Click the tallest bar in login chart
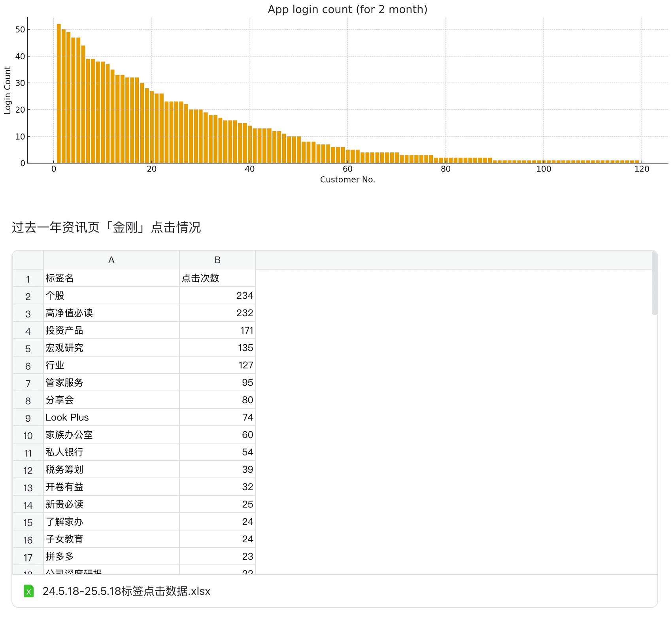The height and width of the screenshot is (619, 672). [x=59, y=93]
